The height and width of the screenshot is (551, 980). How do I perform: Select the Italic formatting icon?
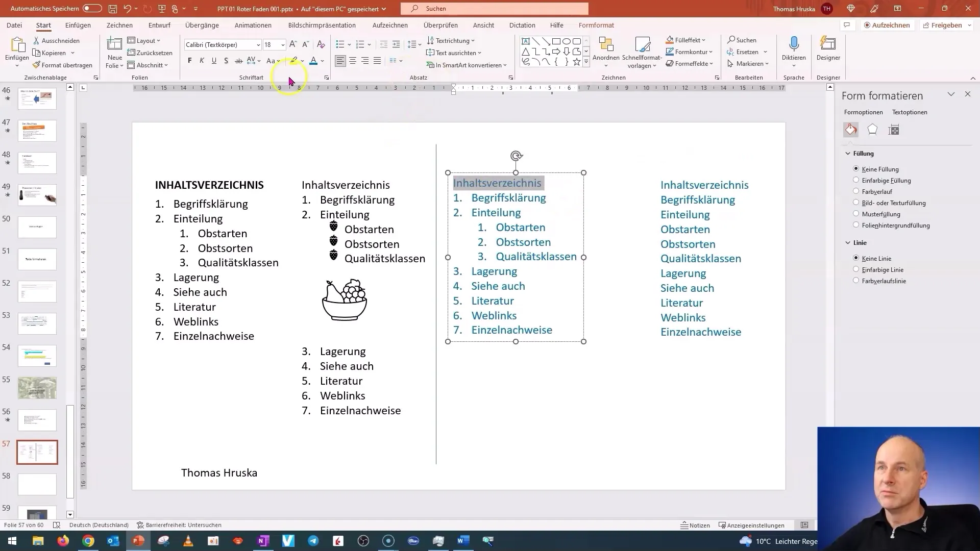(x=202, y=61)
